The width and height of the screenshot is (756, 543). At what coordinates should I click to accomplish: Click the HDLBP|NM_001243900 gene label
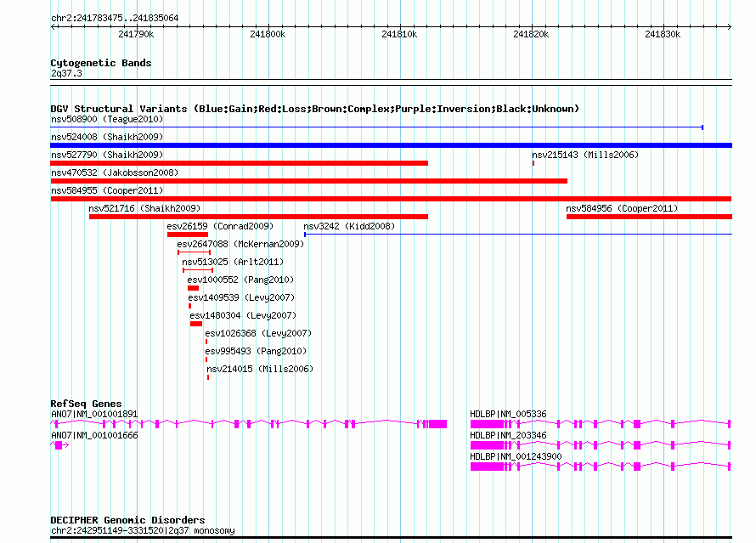coord(516,456)
